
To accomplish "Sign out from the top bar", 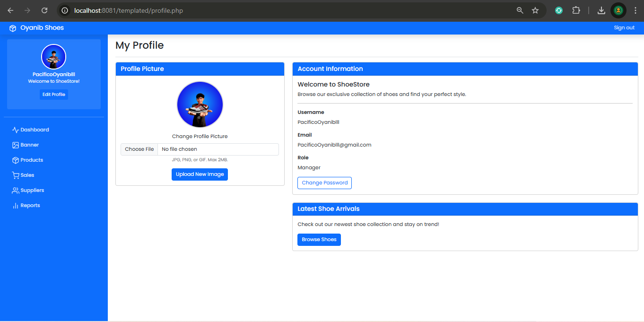I will click(624, 28).
